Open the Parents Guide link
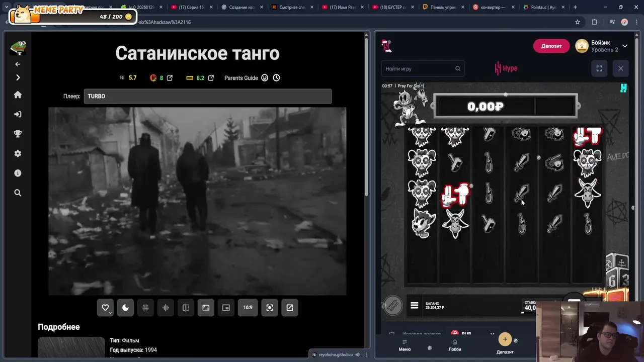Screen dimensions: 644x362 [241, 78]
